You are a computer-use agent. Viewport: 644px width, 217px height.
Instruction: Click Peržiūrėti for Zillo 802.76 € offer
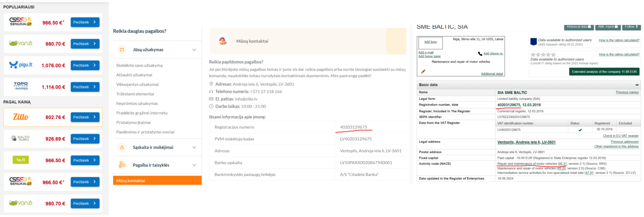point(85,117)
